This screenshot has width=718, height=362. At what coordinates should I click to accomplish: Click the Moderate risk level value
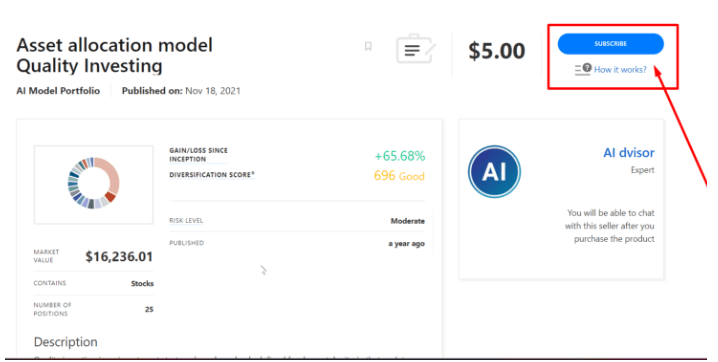(408, 221)
